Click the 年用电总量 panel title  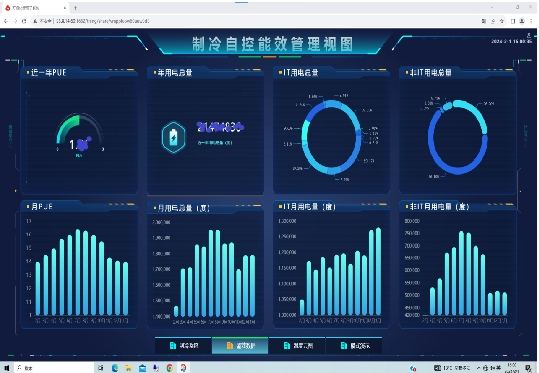175,73
